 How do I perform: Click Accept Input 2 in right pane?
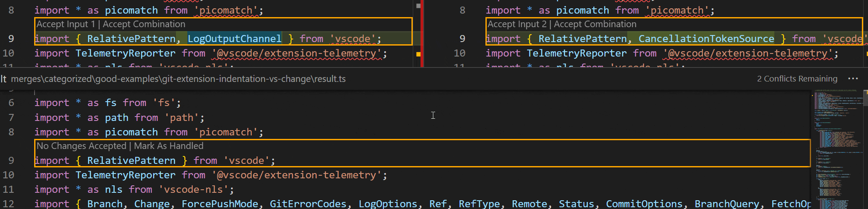pyautogui.click(x=517, y=24)
